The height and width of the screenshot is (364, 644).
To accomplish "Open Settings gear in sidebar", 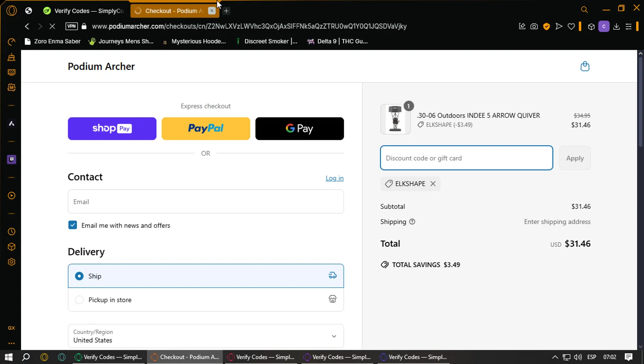I will click(12, 262).
